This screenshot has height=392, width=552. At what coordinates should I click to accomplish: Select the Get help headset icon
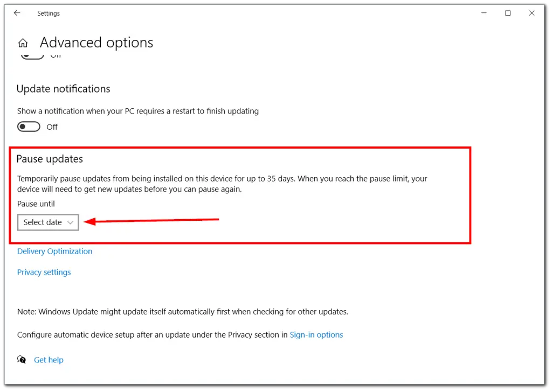pos(21,360)
